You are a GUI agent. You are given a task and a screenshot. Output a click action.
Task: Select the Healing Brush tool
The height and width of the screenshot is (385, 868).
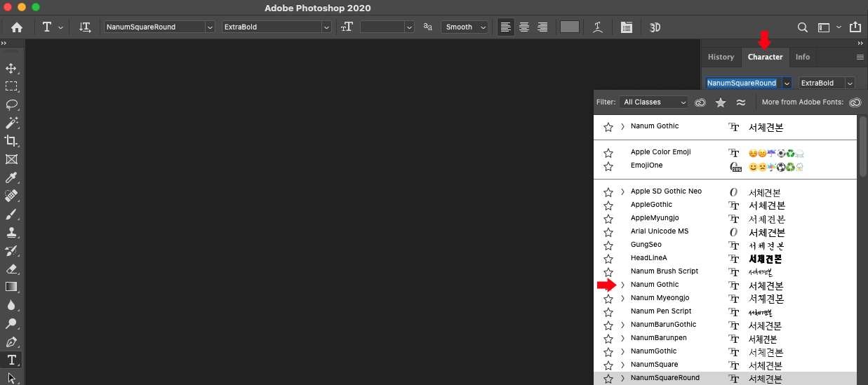pos(11,196)
